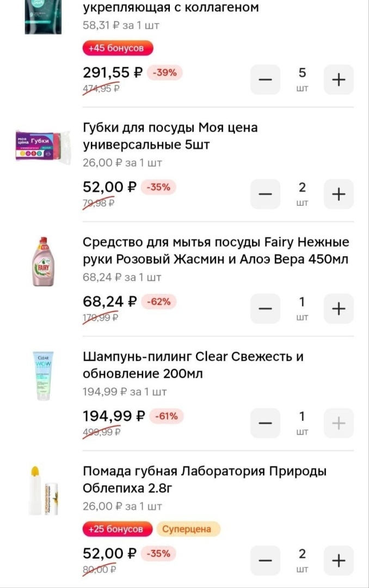Open the Губки для посуды product photo

(x=42, y=146)
